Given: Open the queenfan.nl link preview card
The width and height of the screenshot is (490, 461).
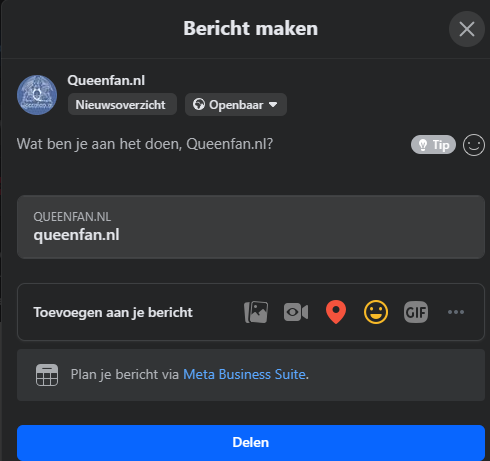Looking at the screenshot, I should click(251, 227).
